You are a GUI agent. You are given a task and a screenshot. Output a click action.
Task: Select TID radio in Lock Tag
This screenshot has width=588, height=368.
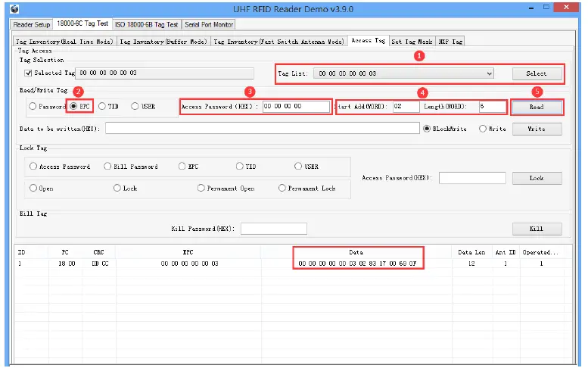click(240, 166)
